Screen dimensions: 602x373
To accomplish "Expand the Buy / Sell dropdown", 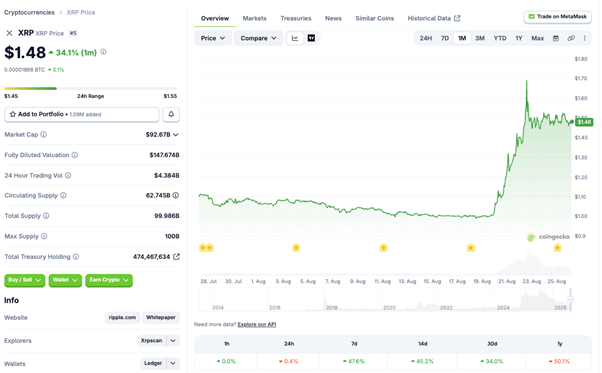I will (25, 280).
